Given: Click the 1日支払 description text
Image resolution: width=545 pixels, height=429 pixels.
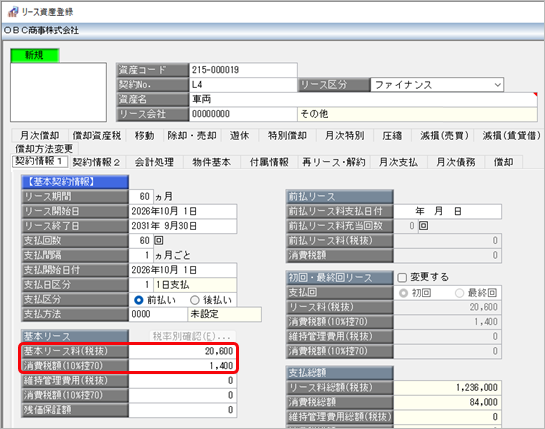Looking at the screenshot, I should pyautogui.click(x=195, y=285).
